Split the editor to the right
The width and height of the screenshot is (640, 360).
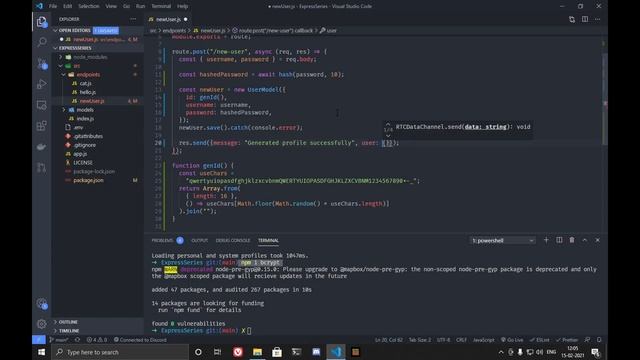(585, 19)
